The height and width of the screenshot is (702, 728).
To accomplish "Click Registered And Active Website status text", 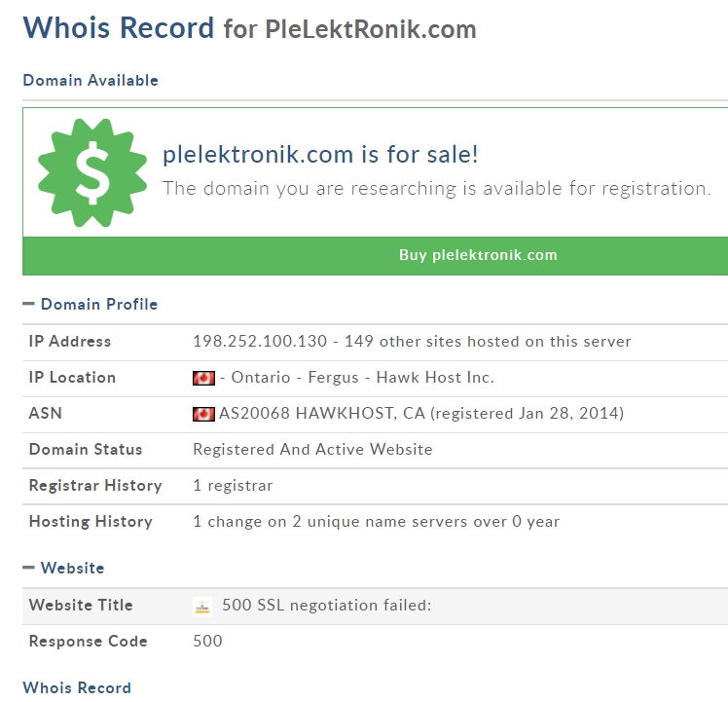I will [312, 450].
